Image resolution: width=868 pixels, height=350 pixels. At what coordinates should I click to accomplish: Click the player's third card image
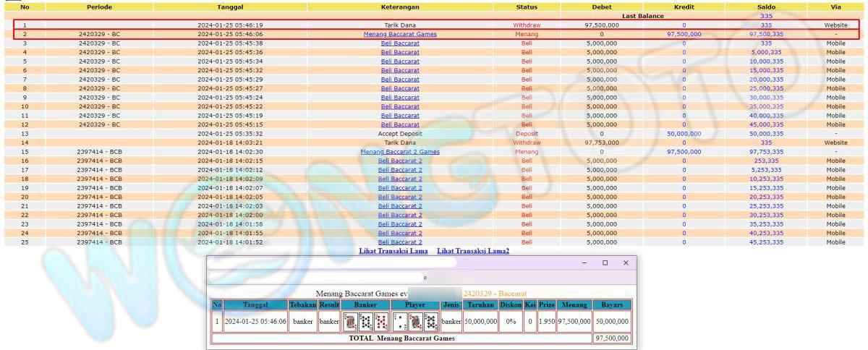coord(430,321)
